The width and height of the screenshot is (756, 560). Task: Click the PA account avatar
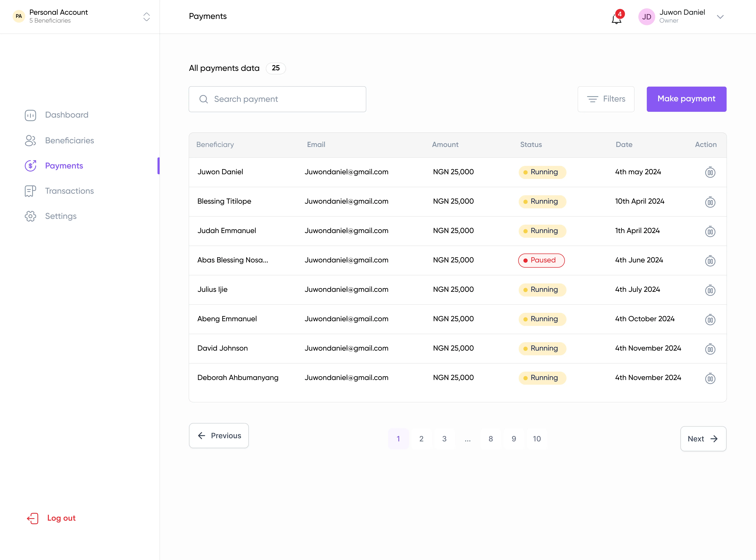[x=19, y=16]
